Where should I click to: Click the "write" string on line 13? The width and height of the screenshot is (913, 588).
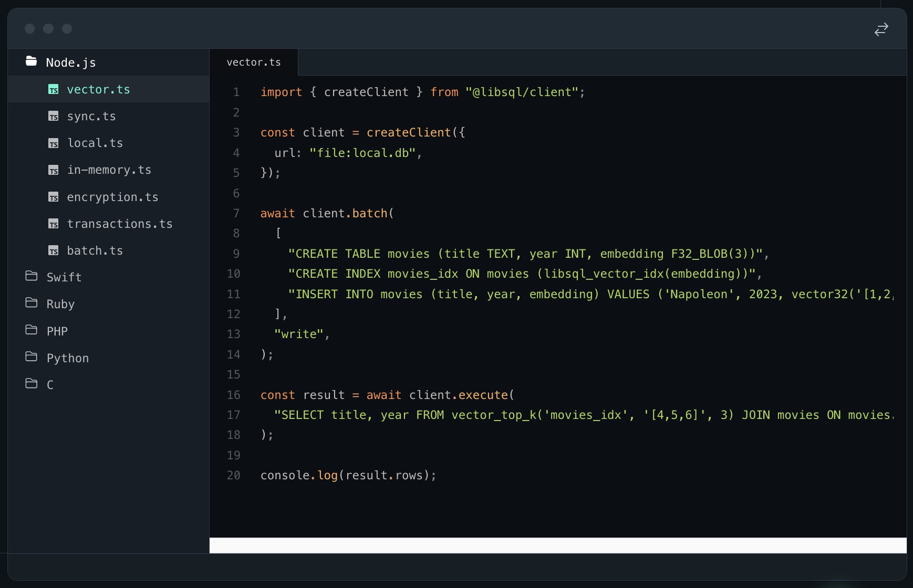pyautogui.click(x=298, y=334)
